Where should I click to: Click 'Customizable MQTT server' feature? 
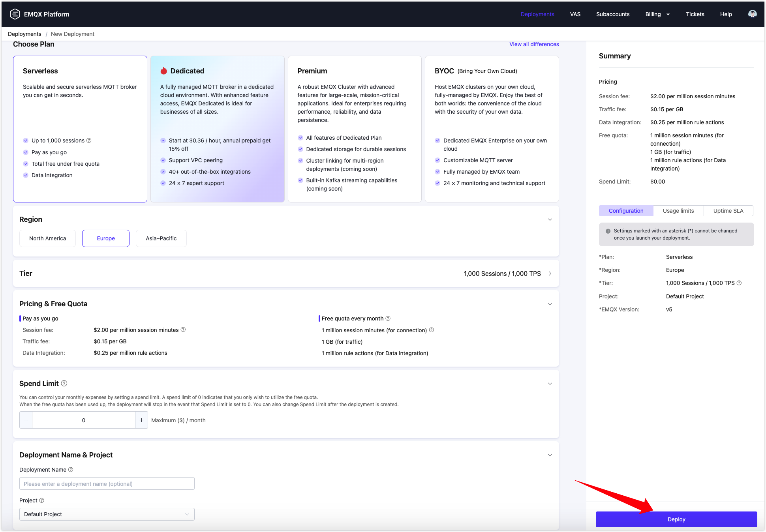pos(478,160)
